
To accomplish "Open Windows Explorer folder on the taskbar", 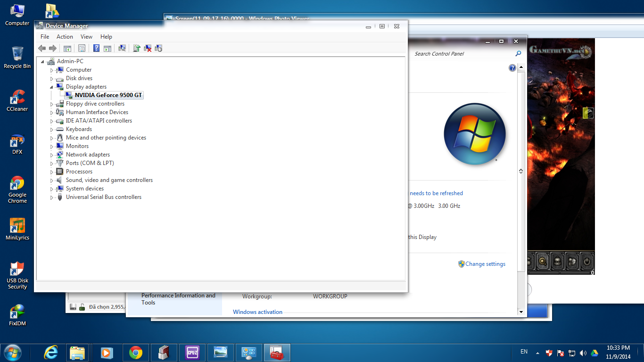I will [x=77, y=353].
